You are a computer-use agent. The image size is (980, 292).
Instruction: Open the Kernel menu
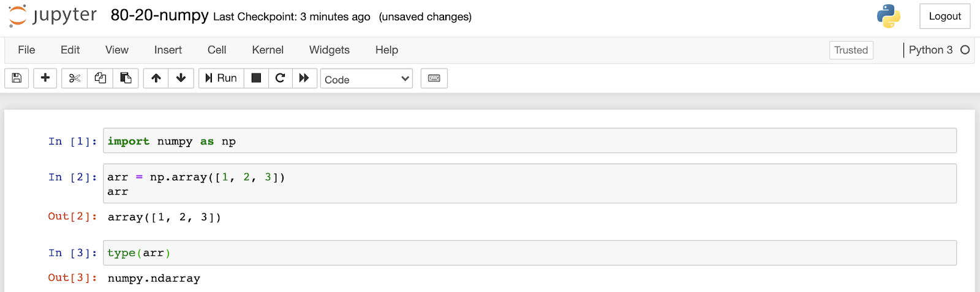pyautogui.click(x=268, y=50)
